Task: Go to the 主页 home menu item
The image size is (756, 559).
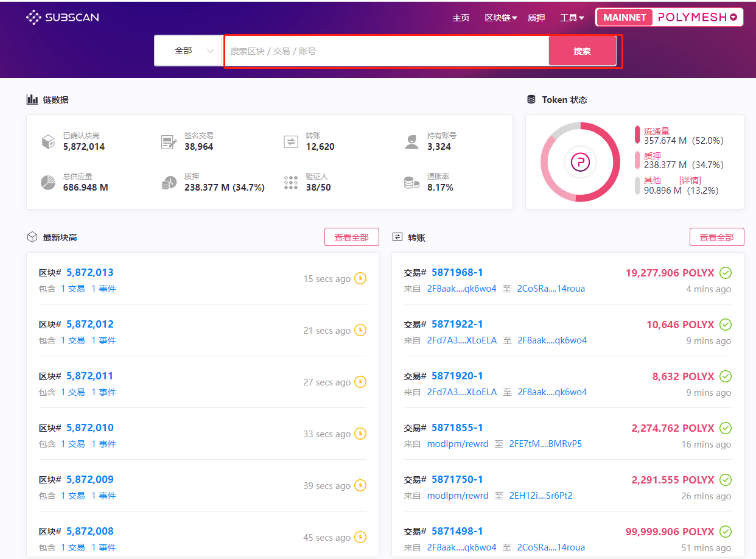Action: click(x=461, y=18)
